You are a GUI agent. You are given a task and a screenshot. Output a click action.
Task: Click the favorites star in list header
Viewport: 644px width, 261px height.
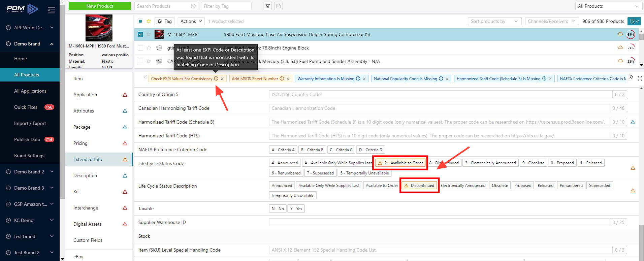[149, 21]
